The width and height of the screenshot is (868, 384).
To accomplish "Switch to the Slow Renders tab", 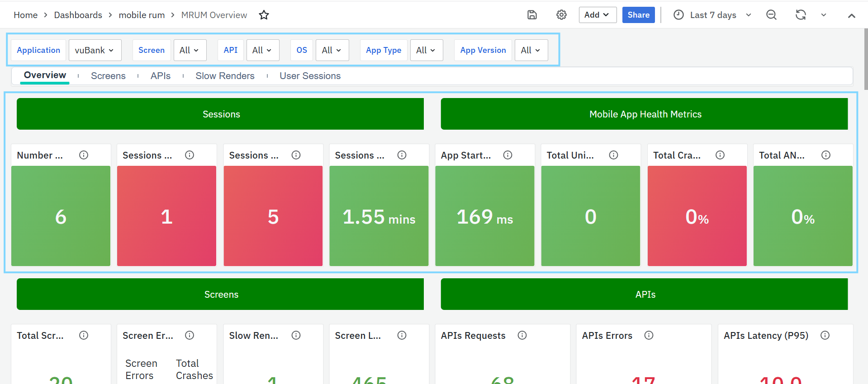I will 225,76.
